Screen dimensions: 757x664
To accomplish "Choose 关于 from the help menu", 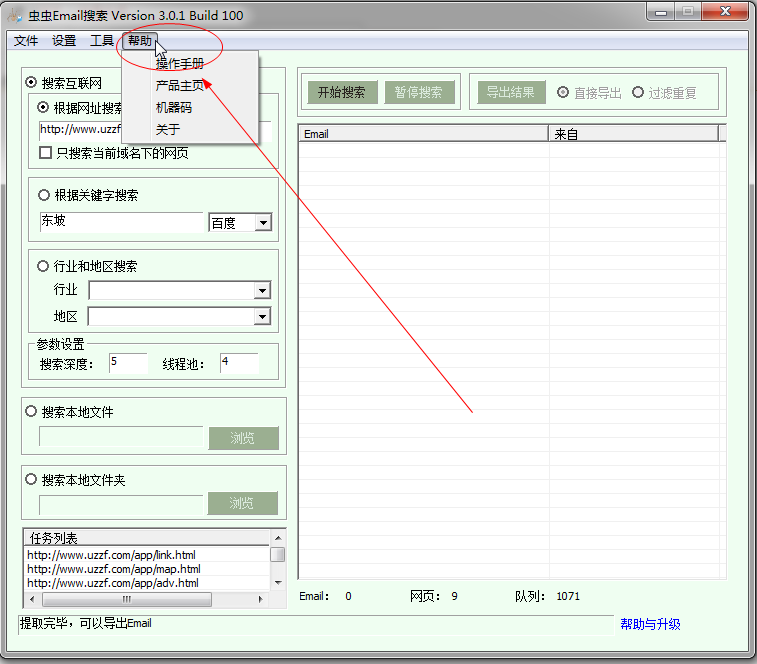I will click(x=168, y=129).
